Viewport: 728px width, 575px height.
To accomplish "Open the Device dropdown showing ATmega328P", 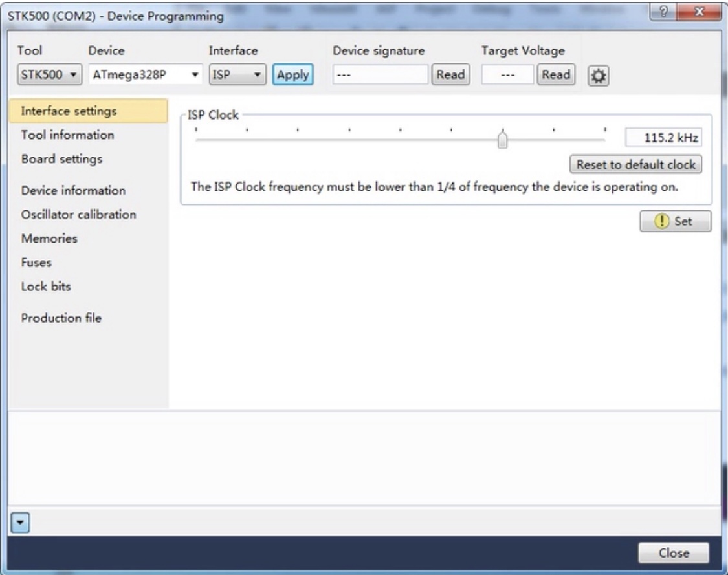I will pyautogui.click(x=146, y=74).
